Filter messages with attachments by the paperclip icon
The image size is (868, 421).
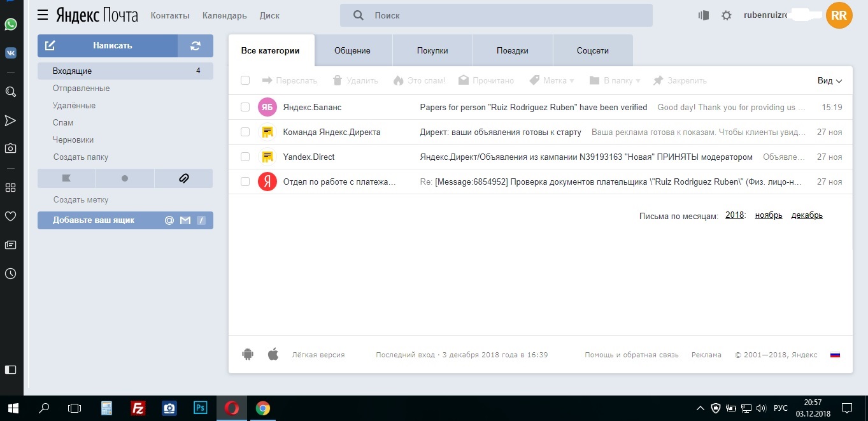tap(183, 178)
